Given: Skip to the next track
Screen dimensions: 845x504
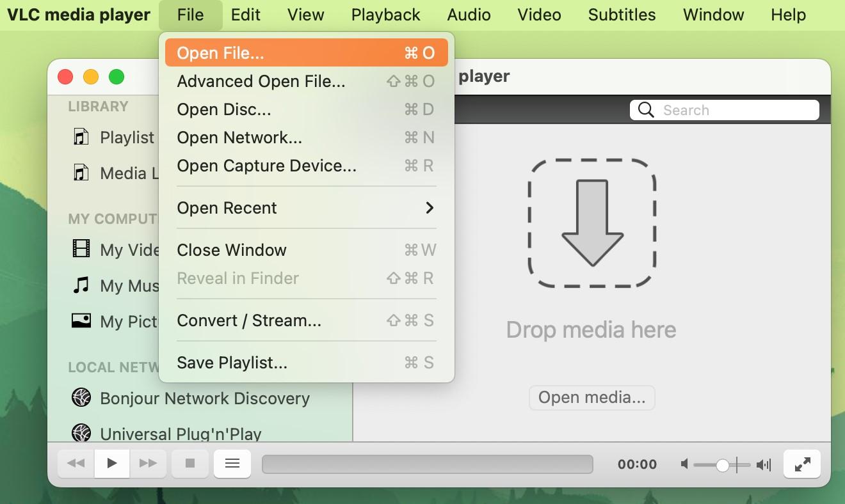Looking at the screenshot, I should (148, 463).
